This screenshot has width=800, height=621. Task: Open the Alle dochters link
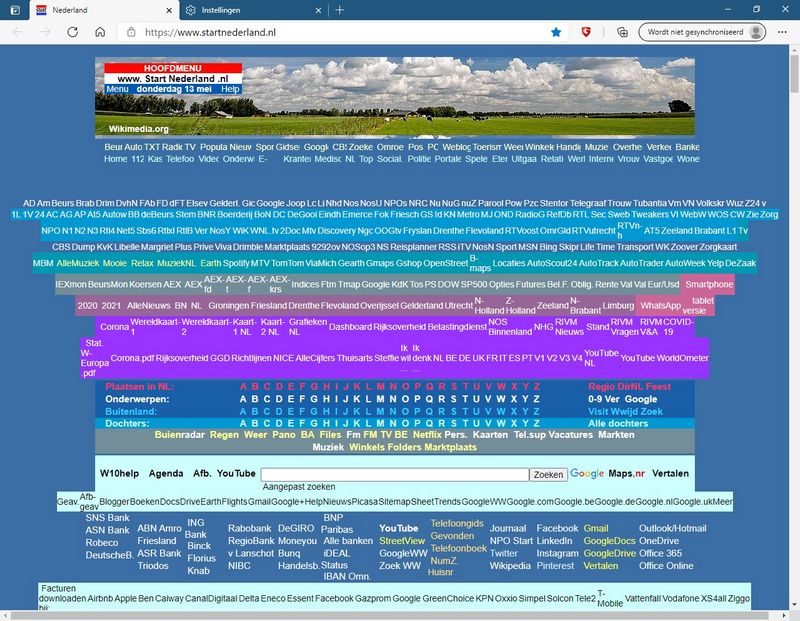(618, 424)
